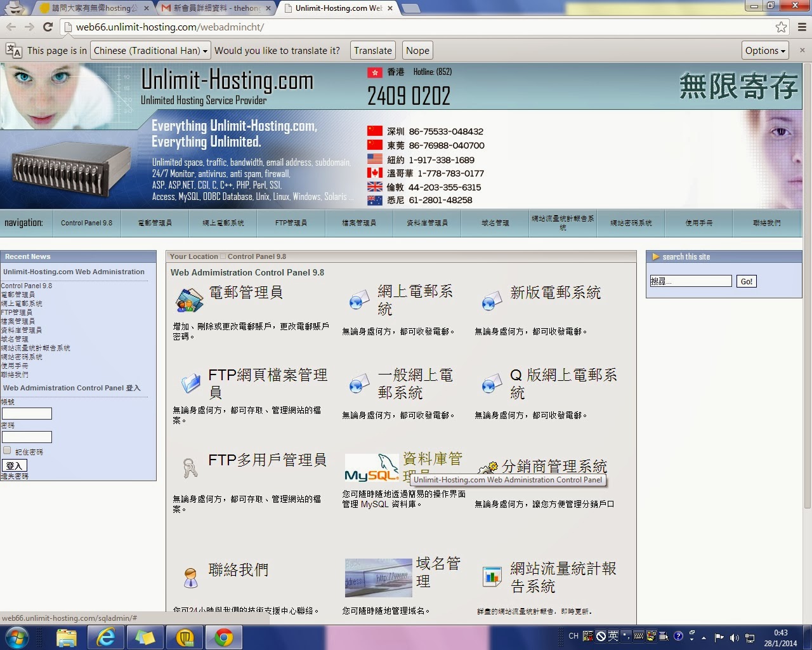Open 網上電郵系統 in the navigation bar

pos(223,223)
